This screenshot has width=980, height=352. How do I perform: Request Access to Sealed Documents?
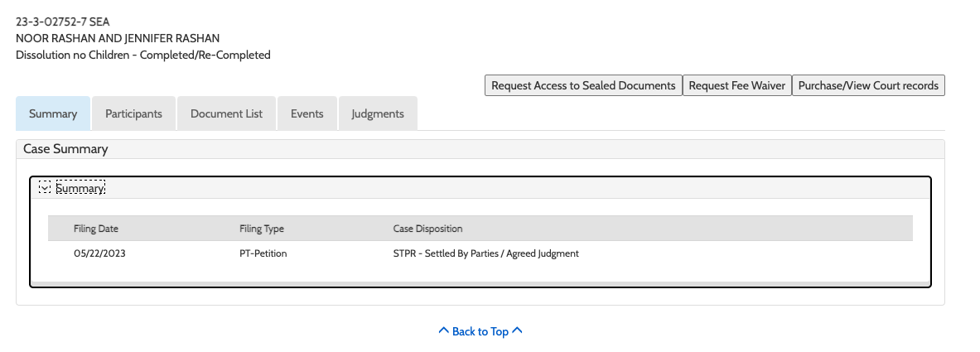pyautogui.click(x=583, y=85)
